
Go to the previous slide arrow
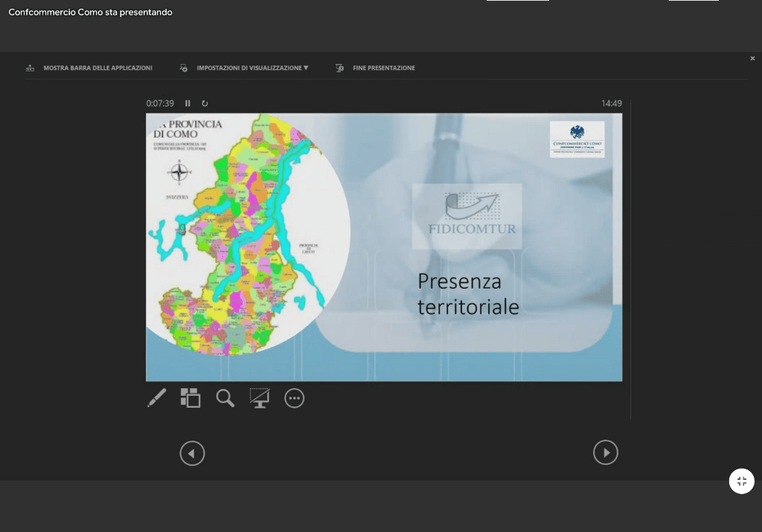click(x=192, y=452)
